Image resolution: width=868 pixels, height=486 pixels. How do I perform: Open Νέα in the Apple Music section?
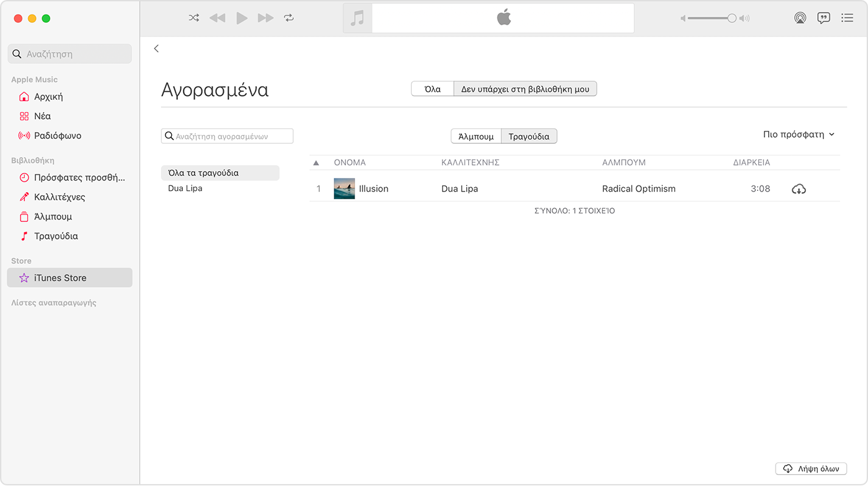[x=38, y=116]
